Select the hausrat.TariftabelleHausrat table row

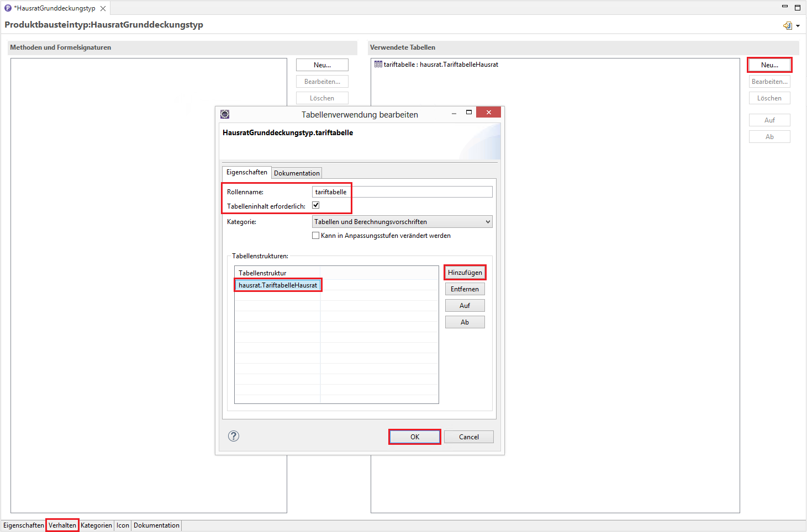point(278,285)
